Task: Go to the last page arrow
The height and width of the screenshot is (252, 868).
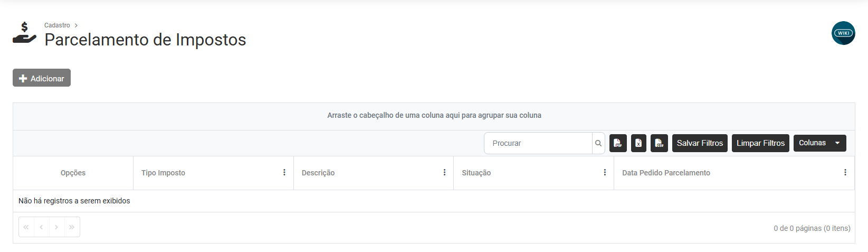Action: [x=72, y=227]
